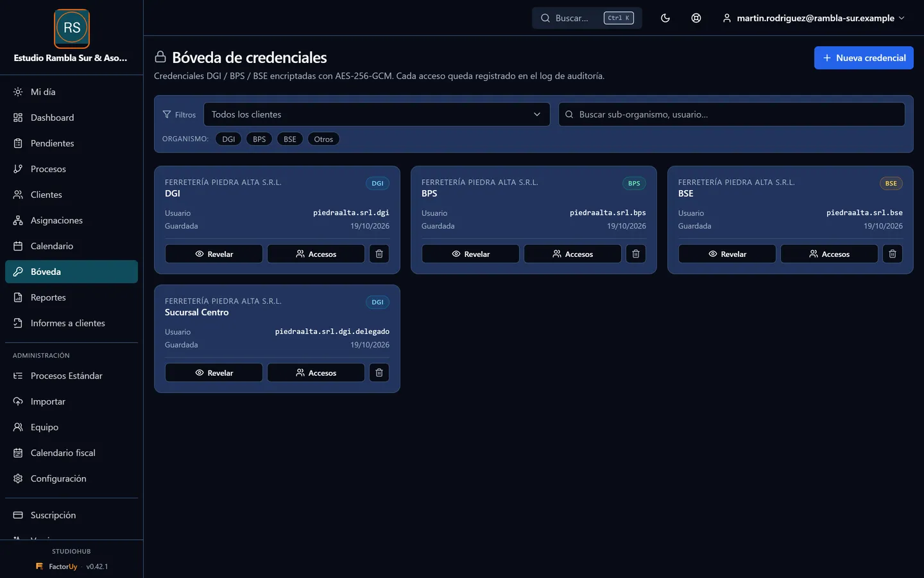924x578 pixels.
Task: Open Equipo in the sidebar
Action: [x=71, y=427]
